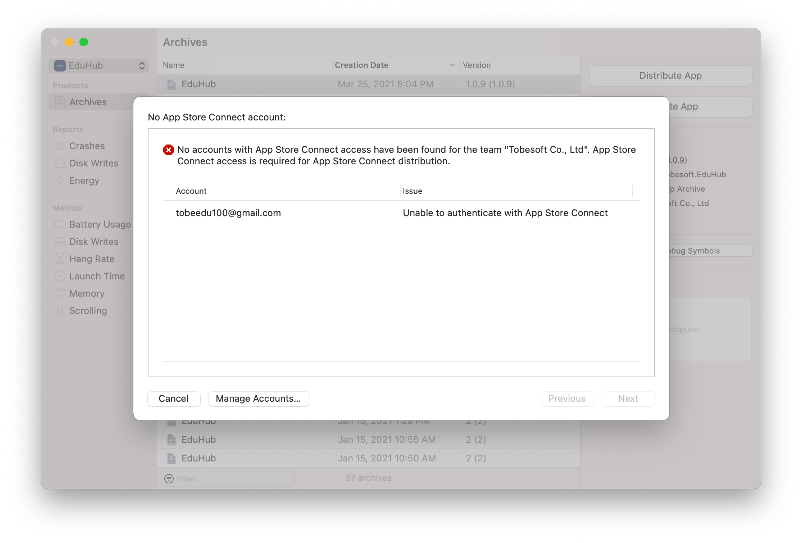Click the EduHub app icon in selector

[60, 65]
